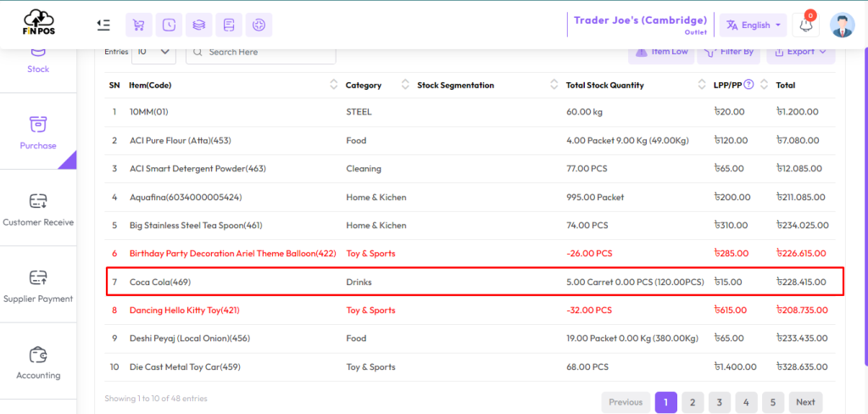Click the ৳1,400.00 price value

[736, 366]
